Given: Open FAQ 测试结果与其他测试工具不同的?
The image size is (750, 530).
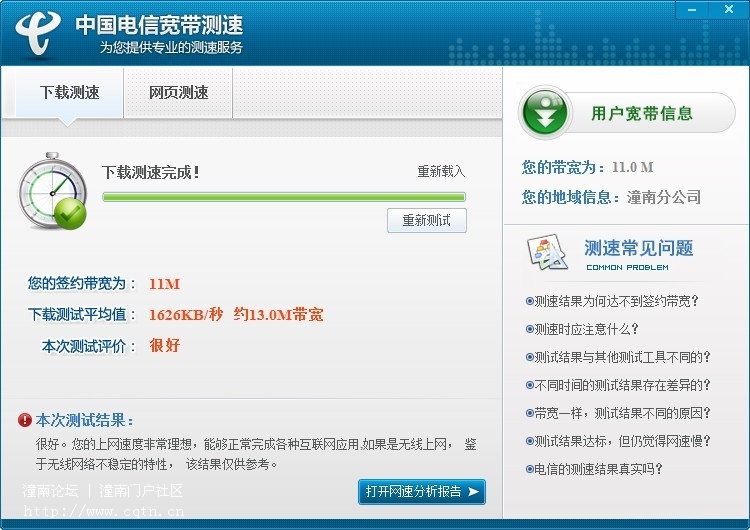Looking at the screenshot, I should [x=618, y=357].
